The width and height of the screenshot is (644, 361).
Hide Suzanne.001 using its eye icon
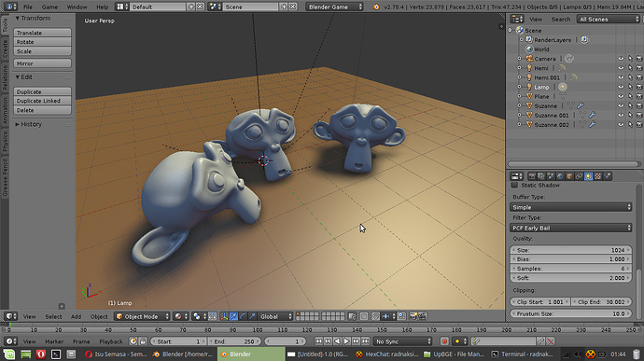[621, 116]
